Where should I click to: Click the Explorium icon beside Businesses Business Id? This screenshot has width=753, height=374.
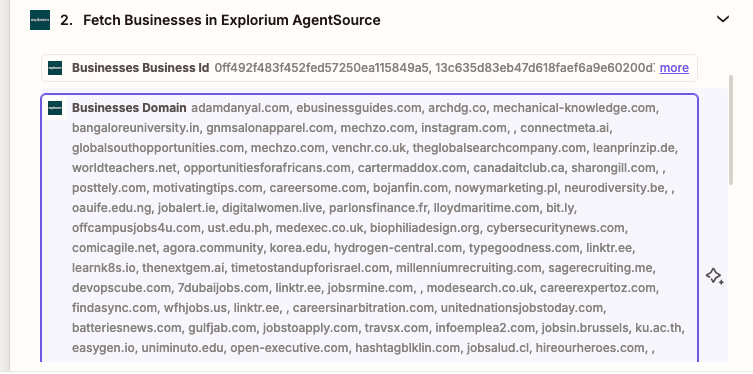click(55, 68)
